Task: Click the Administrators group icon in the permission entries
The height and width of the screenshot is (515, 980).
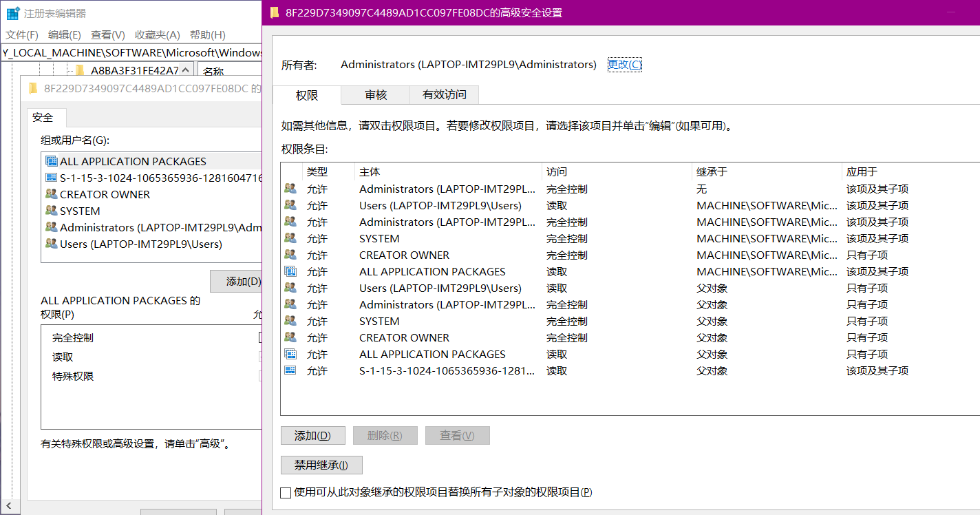Action: [x=291, y=189]
